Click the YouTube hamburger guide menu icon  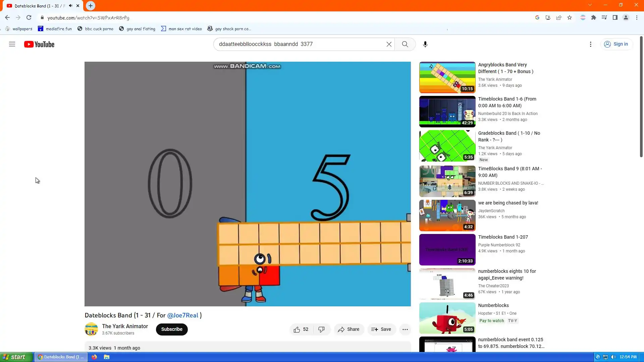coord(12,44)
